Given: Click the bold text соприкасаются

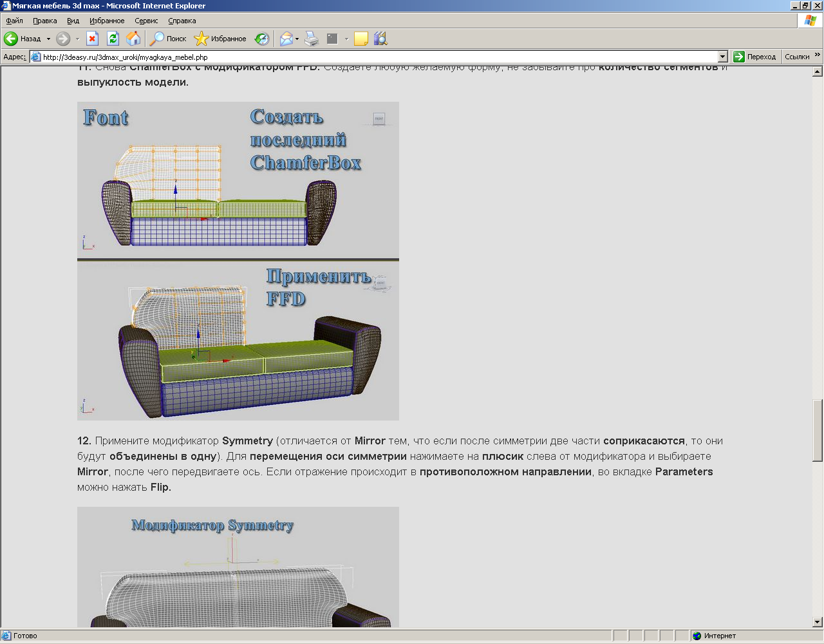Looking at the screenshot, I should point(644,441).
